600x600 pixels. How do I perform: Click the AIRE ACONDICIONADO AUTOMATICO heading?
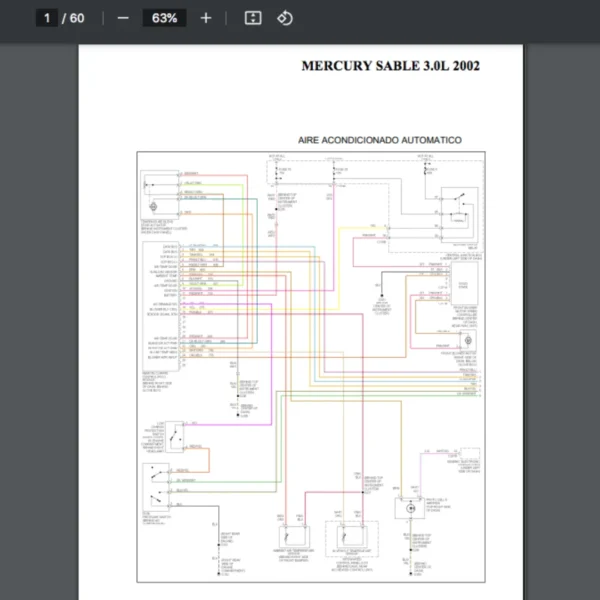(x=379, y=140)
